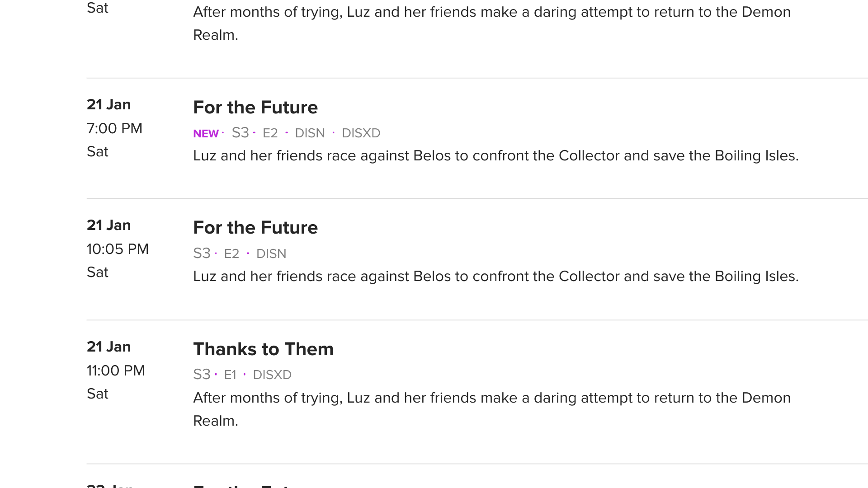Click the 11:00 PM airing time
The width and height of the screenshot is (868, 488).
116,371
